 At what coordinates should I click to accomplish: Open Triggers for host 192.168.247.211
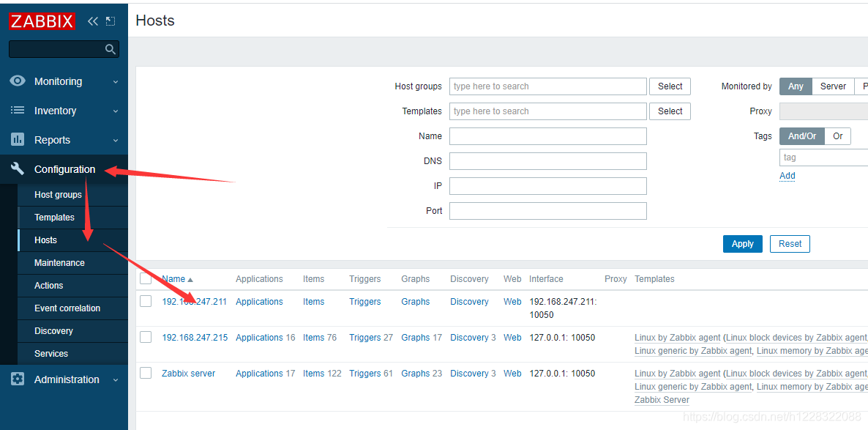pos(364,302)
